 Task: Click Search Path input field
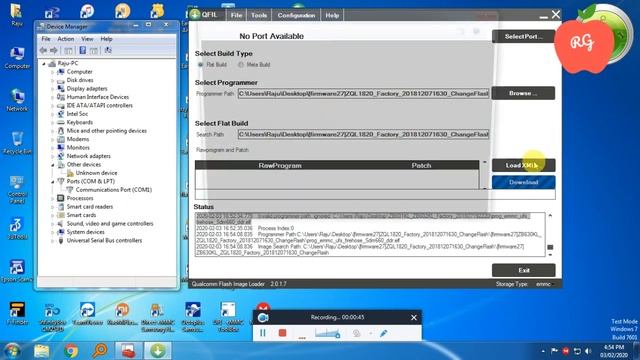(363, 134)
